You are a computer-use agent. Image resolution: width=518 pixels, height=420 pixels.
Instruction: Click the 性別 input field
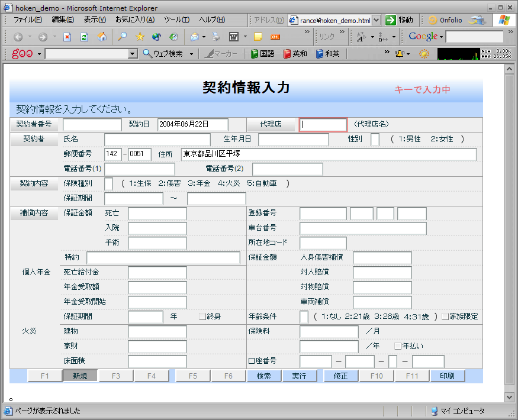coord(375,140)
